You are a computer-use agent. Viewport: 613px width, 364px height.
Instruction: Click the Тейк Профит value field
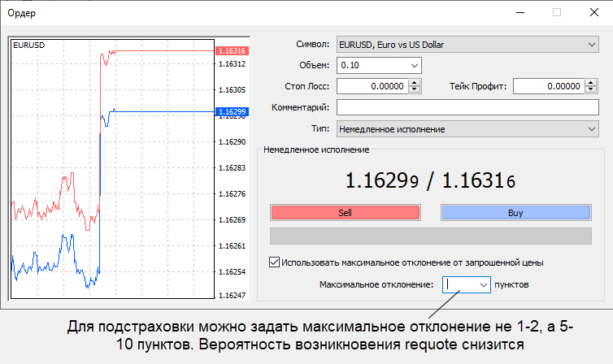[550, 86]
